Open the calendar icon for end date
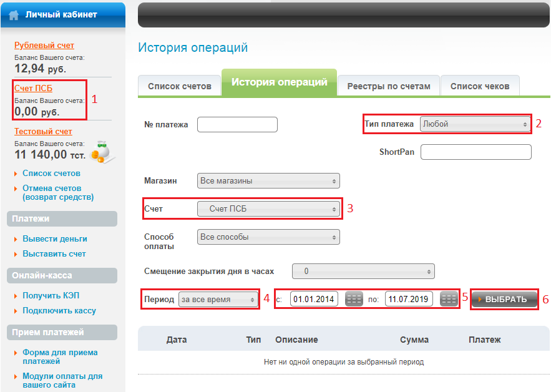 coord(449,299)
